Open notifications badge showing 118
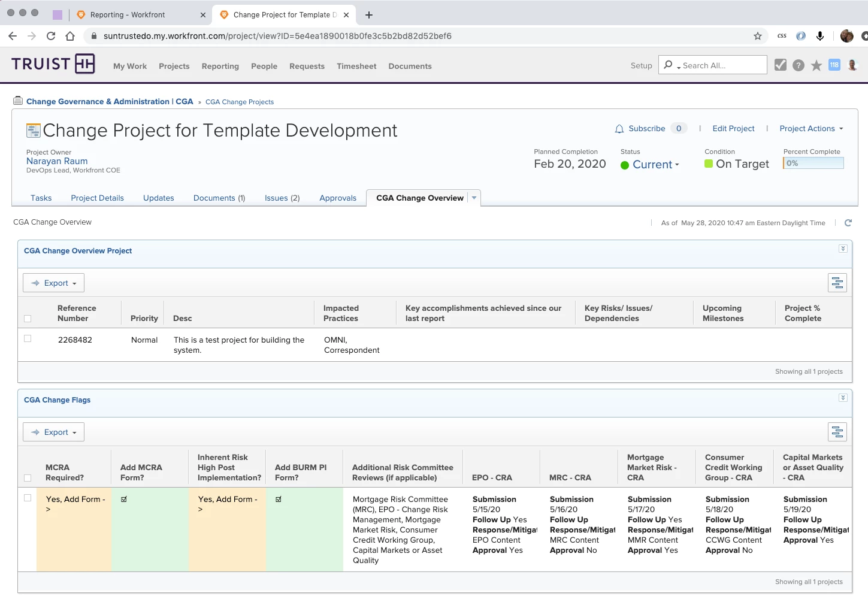The height and width of the screenshot is (599, 868). (834, 65)
